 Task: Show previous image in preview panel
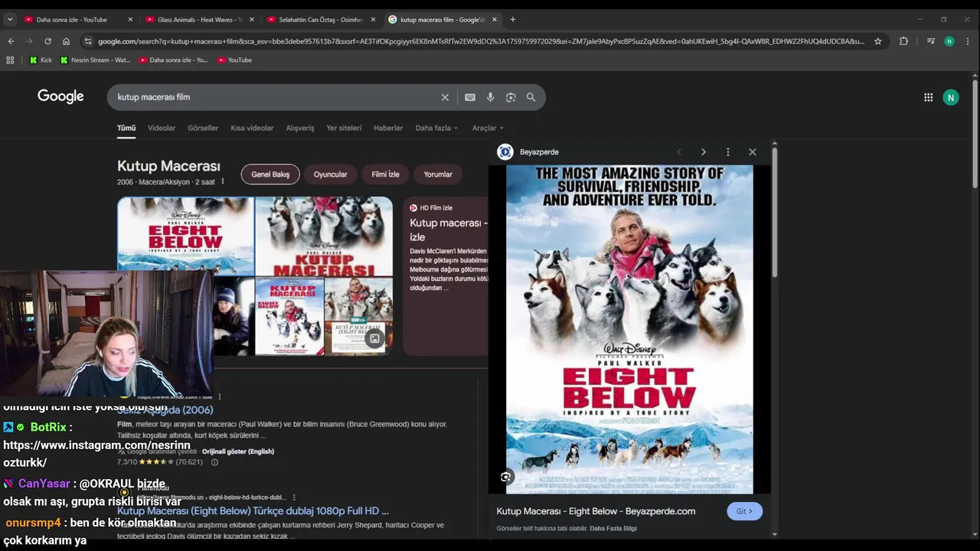pos(678,152)
